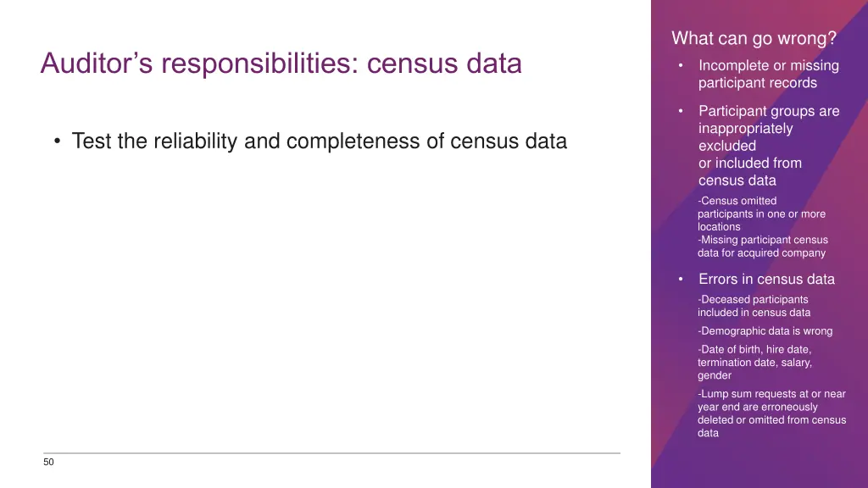This screenshot has height=488, width=868.
Task: Select the "Demographic data is wrong" line
Action: point(765,331)
